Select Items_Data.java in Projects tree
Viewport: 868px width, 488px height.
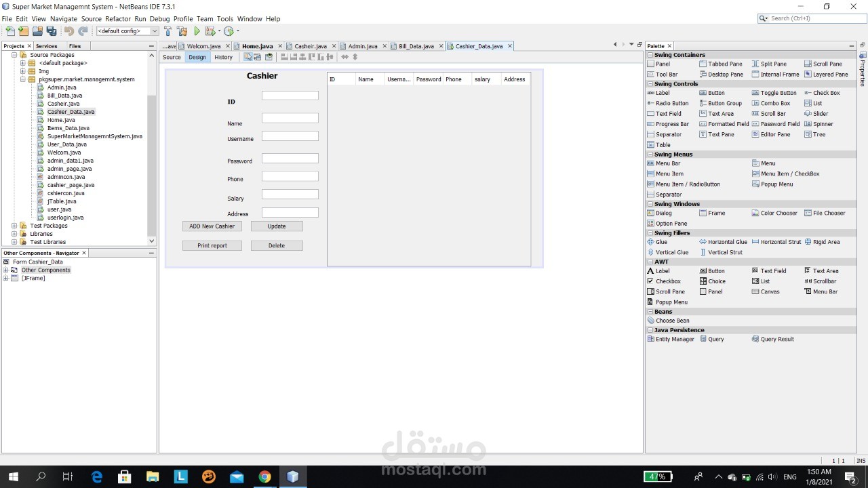click(x=68, y=128)
